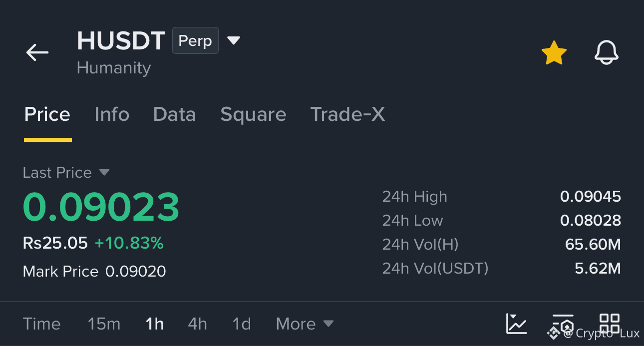This screenshot has height=346, width=644.
Task: Click the Perp contract badge
Action: click(x=195, y=40)
